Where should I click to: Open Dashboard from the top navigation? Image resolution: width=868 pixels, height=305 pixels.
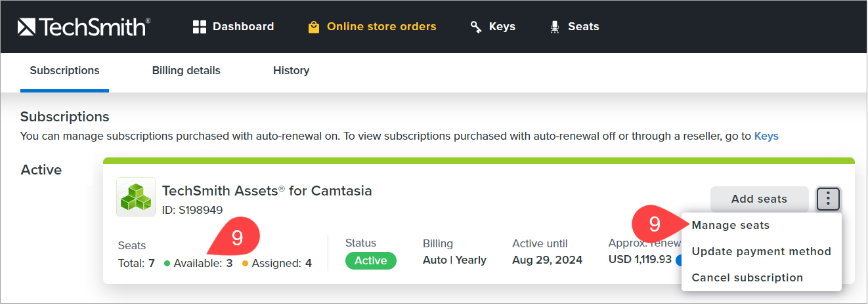point(243,27)
